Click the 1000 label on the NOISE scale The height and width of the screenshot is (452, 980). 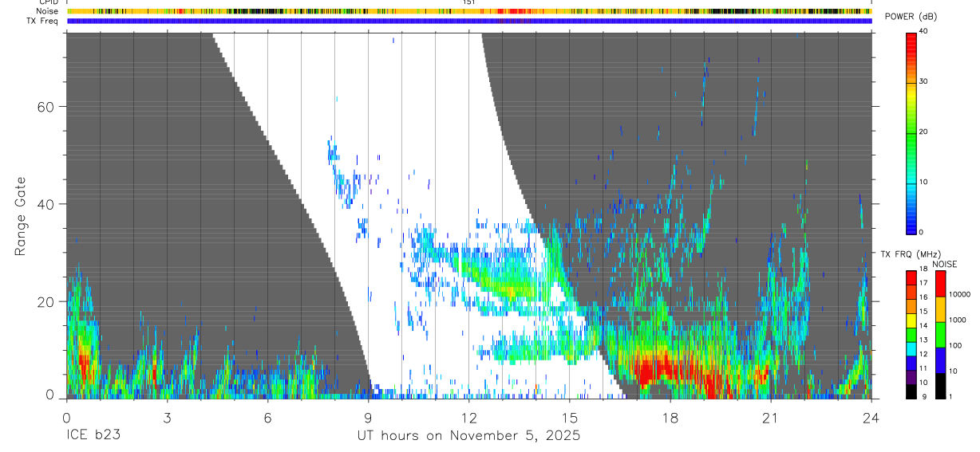click(958, 320)
